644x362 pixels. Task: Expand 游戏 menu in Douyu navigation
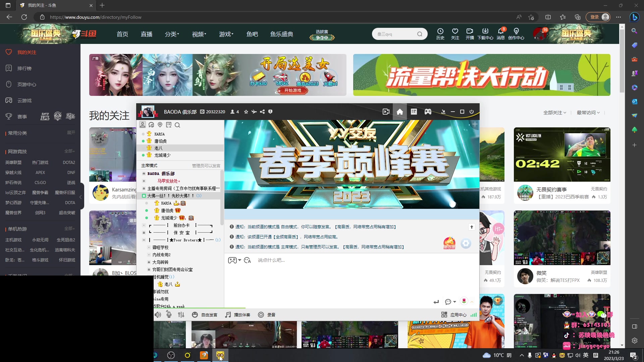(226, 34)
